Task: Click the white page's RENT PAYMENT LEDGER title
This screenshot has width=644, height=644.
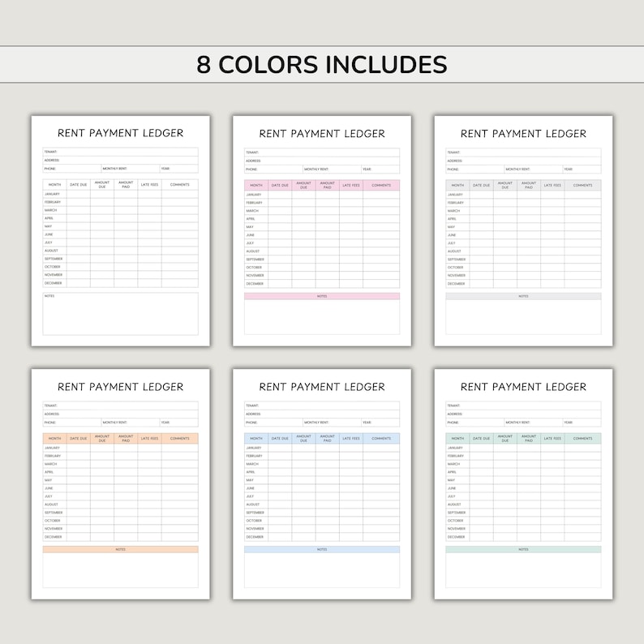Action: 120,133
